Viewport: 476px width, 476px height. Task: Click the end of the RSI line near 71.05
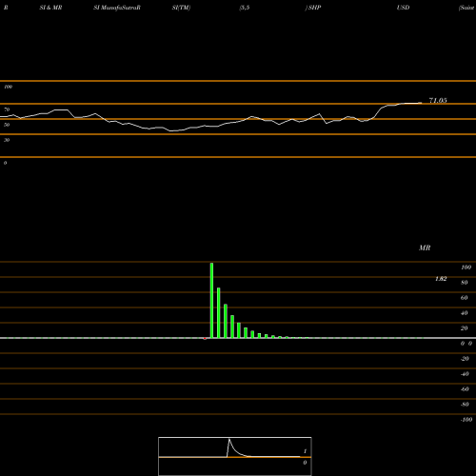tap(421, 103)
